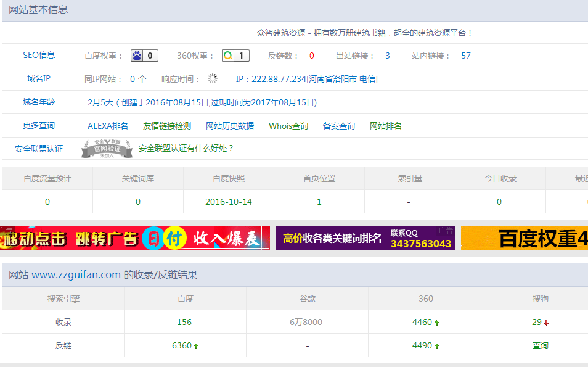Image resolution: width=588 pixels, height=367 pixels.
Task: Click the 搜狗 反链 查询 link
Action: pos(541,345)
